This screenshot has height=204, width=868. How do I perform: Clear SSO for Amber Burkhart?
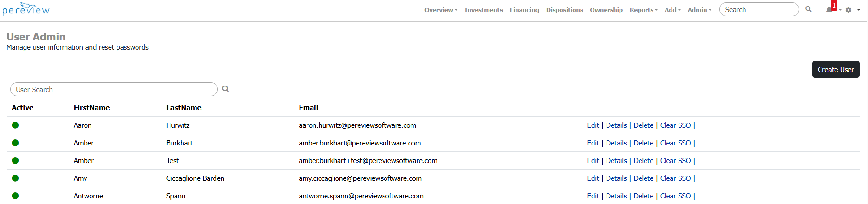675,143
